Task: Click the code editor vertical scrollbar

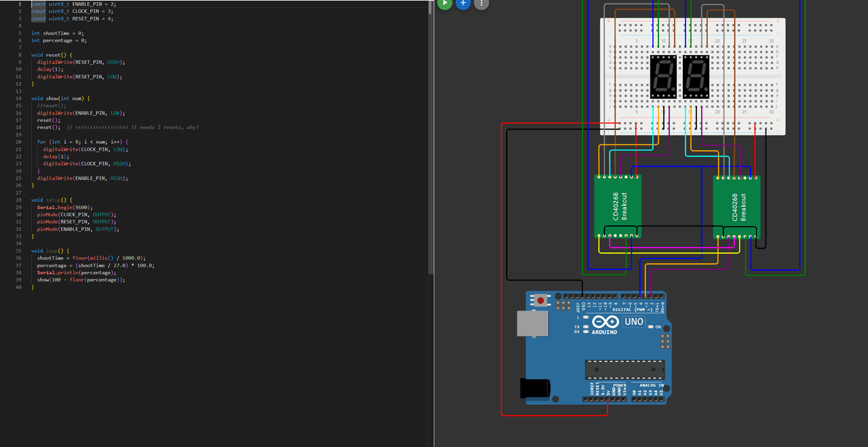Action: [431, 136]
